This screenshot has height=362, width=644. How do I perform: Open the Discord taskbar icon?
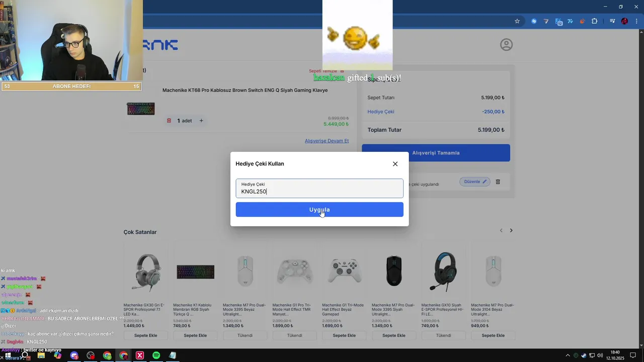coord(74,355)
